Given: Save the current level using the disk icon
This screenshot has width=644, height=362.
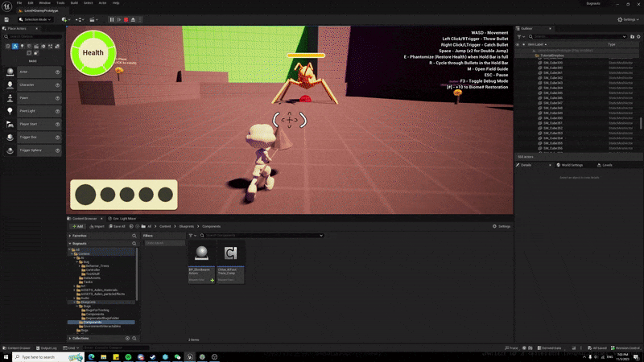Looking at the screenshot, I should pyautogui.click(x=6, y=19).
